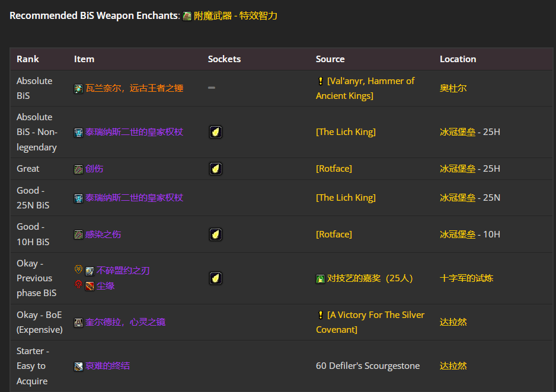The height and width of the screenshot is (392, 556).
Task: Click the 感染之伤 item icon
Action: (78, 234)
